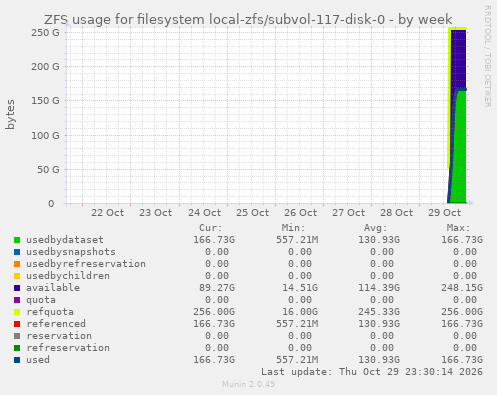Click the bytes vertical axis label
The width and height of the screenshot is (497, 395).
[10, 114]
